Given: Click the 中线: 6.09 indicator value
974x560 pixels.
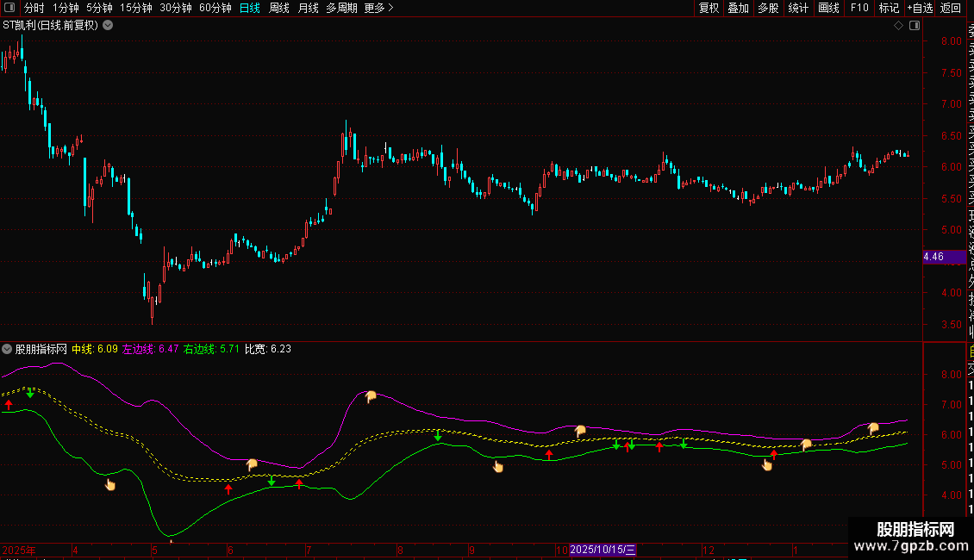Looking at the screenshot, I should pyautogui.click(x=95, y=349).
